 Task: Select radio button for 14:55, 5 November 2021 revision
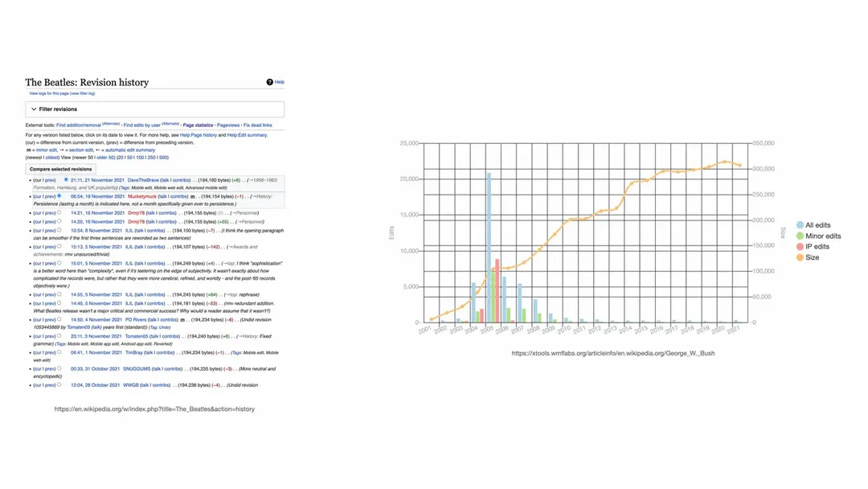[59, 294]
